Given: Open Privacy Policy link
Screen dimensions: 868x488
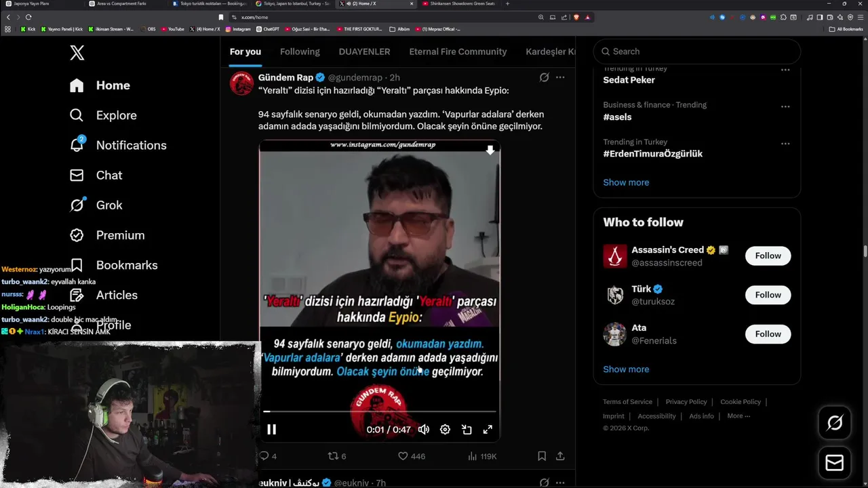Looking at the screenshot, I should (686, 402).
